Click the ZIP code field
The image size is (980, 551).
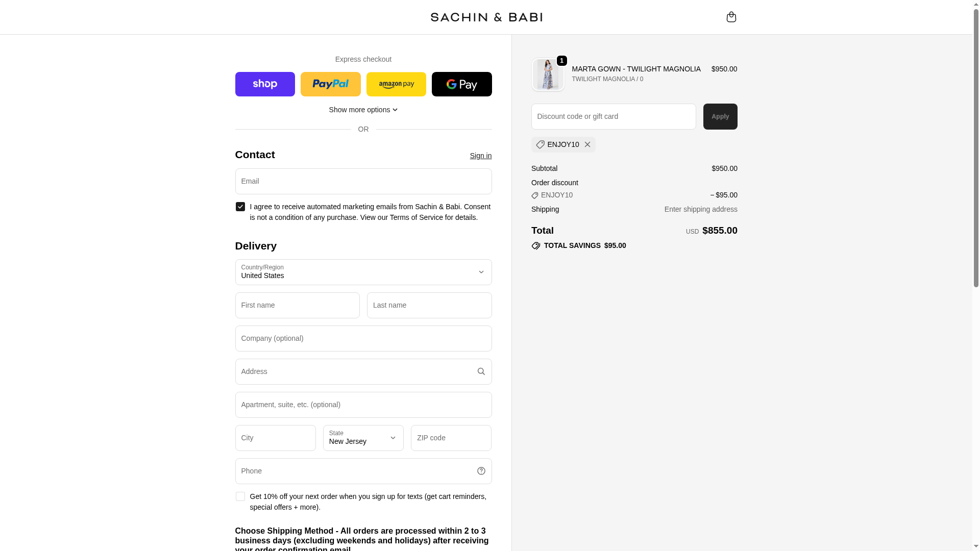pyautogui.click(x=451, y=438)
